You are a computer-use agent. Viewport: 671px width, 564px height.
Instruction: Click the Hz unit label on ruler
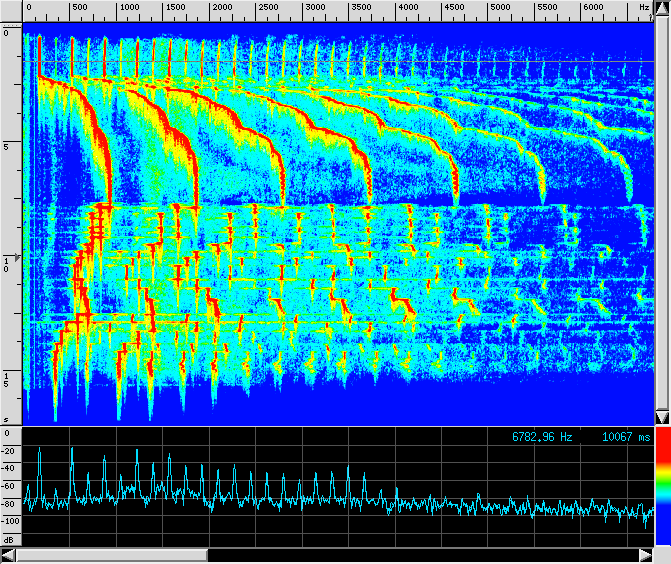click(643, 7)
